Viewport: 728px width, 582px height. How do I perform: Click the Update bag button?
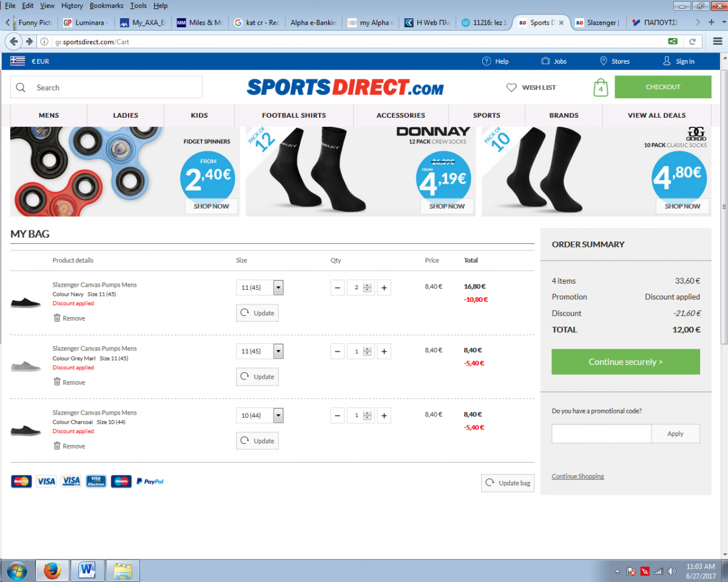(x=508, y=483)
